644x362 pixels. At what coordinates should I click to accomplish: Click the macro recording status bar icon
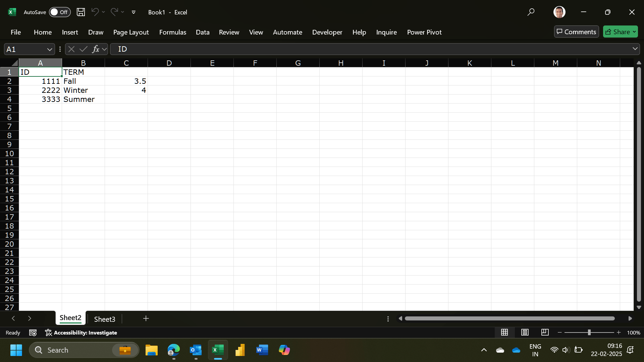pyautogui.click(x=33, y=333)
